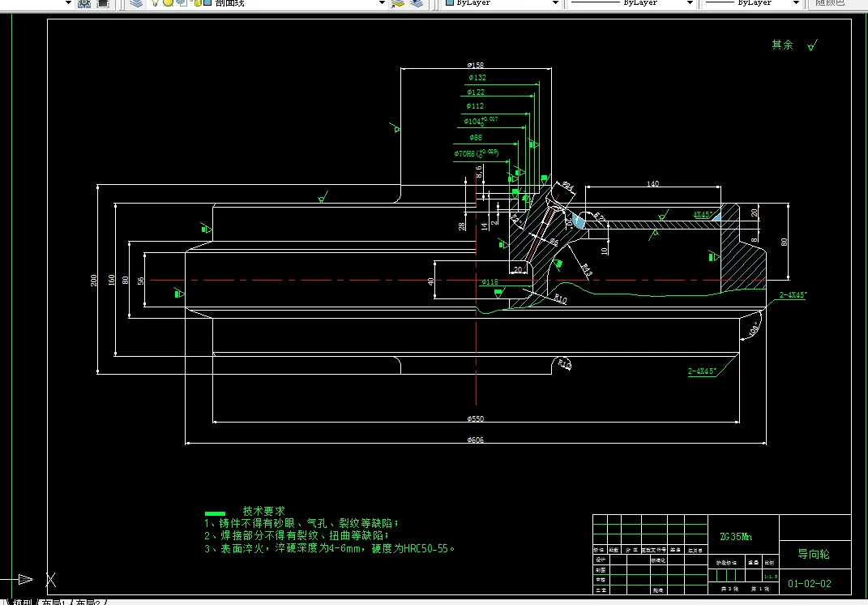Screen dimensions: 868x605
Task: Select the 200 vertical dimension text
Action: [93, 281]
